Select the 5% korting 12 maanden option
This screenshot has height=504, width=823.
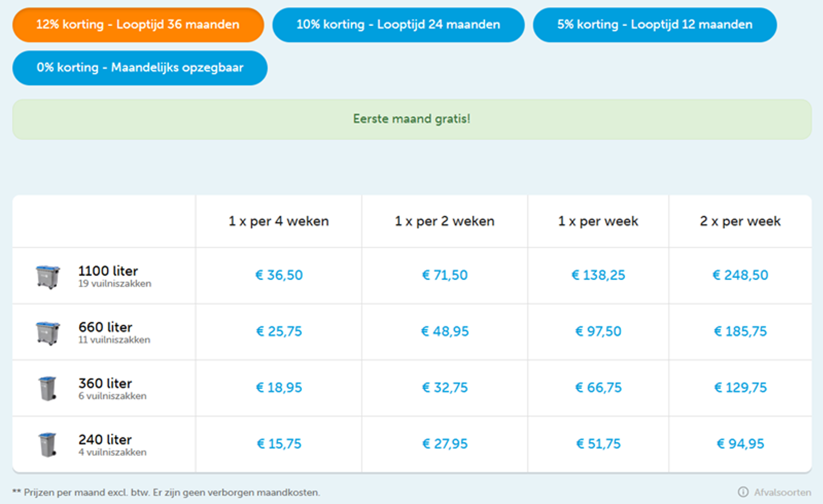pos(655,25)
